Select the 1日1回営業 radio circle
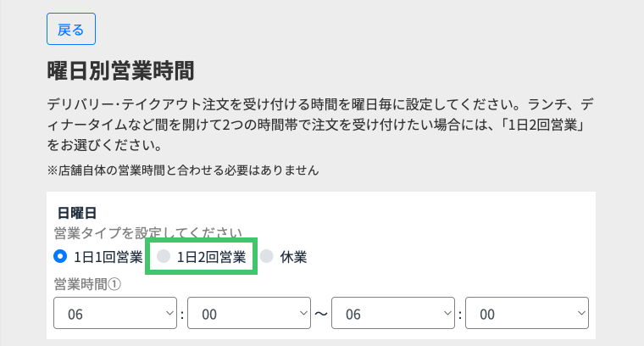The image size is (644, 346). tap(59, 257)
